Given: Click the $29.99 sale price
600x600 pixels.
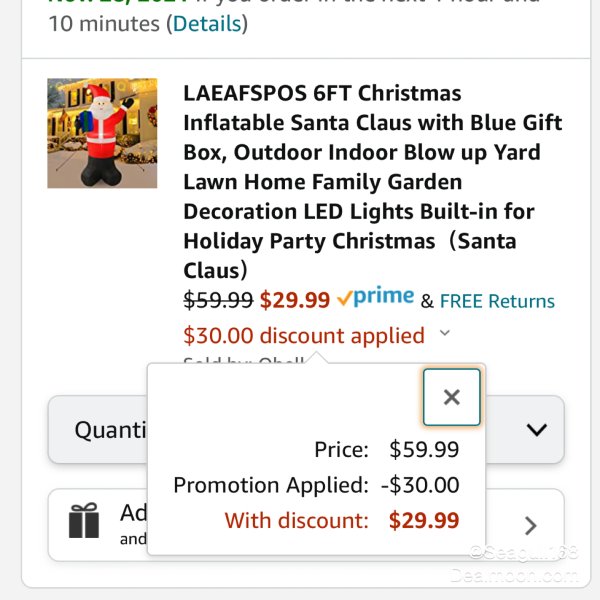Looking at the screenshot, I should (295, 300).
